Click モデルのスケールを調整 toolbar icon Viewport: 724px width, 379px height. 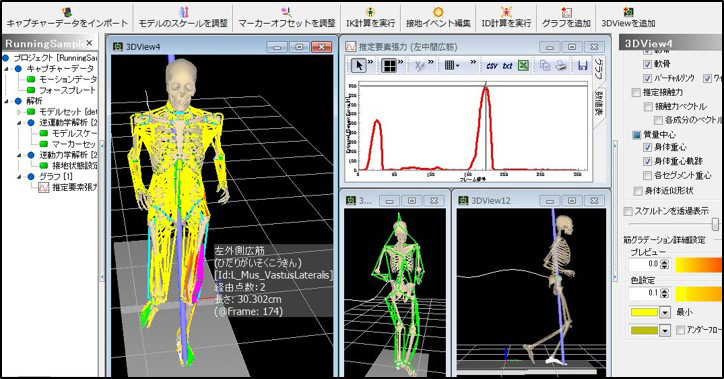183,12
